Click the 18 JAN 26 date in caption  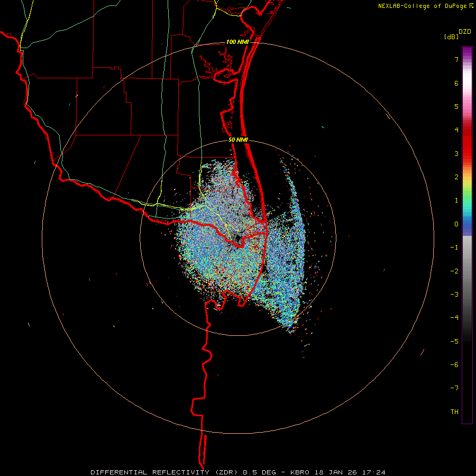tap(336, 472)
